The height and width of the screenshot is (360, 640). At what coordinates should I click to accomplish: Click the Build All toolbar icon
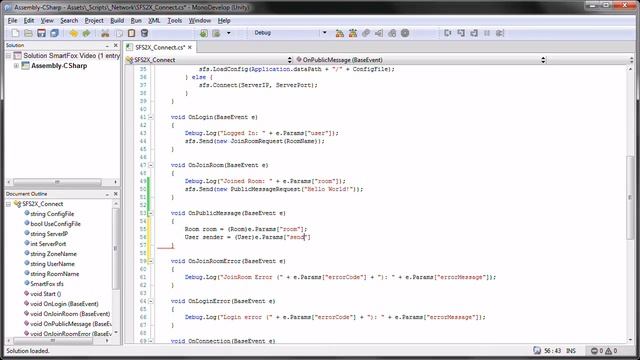click(340, 33)
